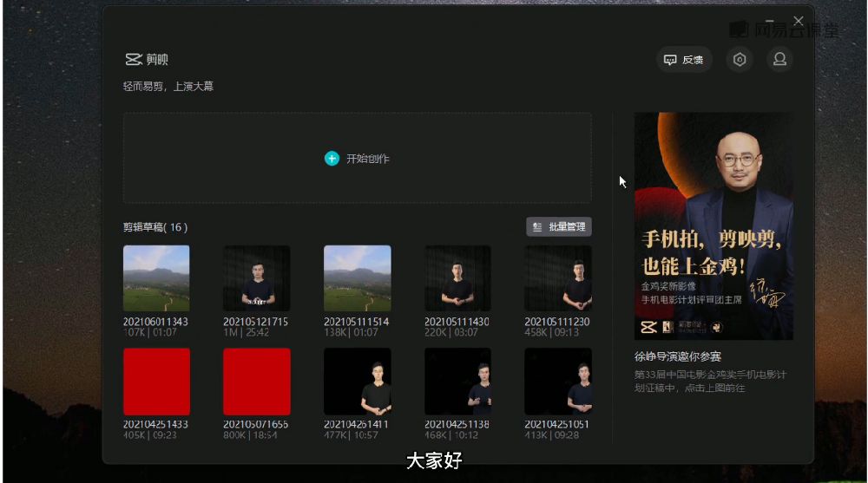Open draft thumbnail 202104251051

[x=558, y=382]
